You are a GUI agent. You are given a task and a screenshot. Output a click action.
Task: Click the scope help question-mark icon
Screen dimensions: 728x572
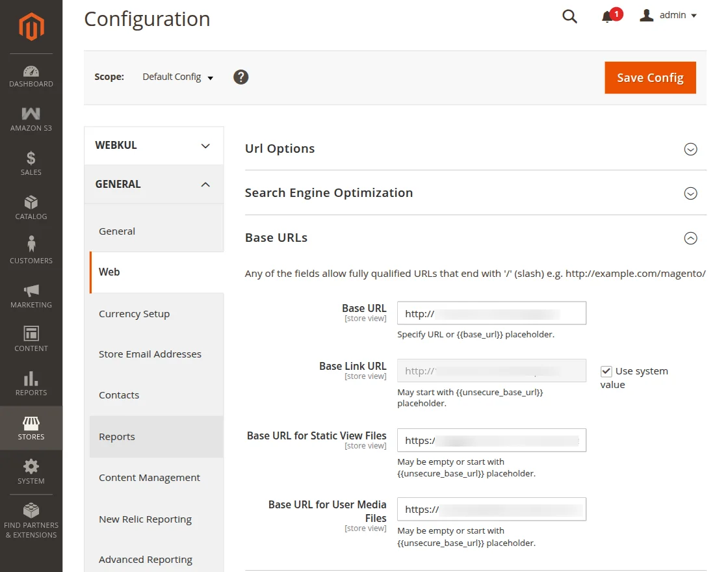[241, 77]
